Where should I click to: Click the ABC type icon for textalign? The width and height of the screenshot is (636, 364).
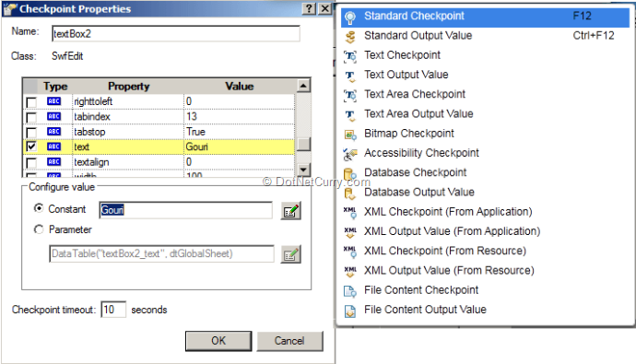pyautogui.click(x=54, y=162)
